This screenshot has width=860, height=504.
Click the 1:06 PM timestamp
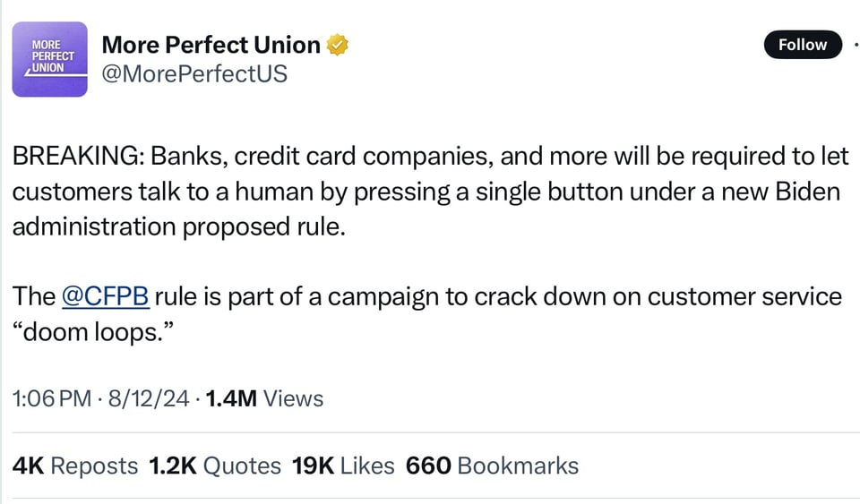(51, 398)
